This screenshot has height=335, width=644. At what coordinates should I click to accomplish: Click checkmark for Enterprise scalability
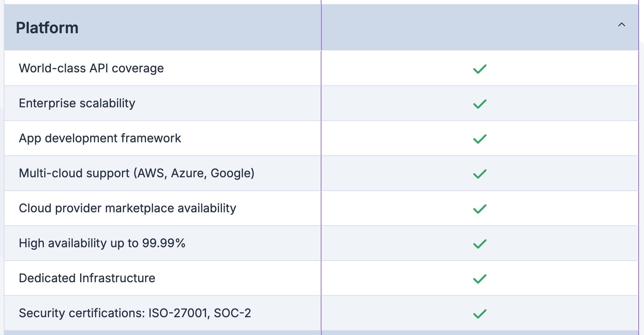[480, 104]
